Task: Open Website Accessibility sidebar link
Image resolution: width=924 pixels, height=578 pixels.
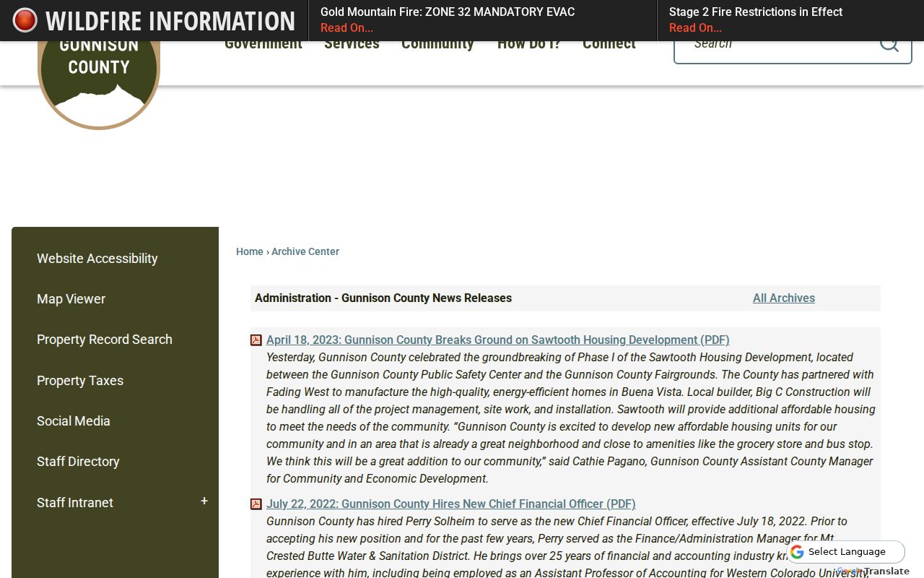Action: (x=97, y=259)
